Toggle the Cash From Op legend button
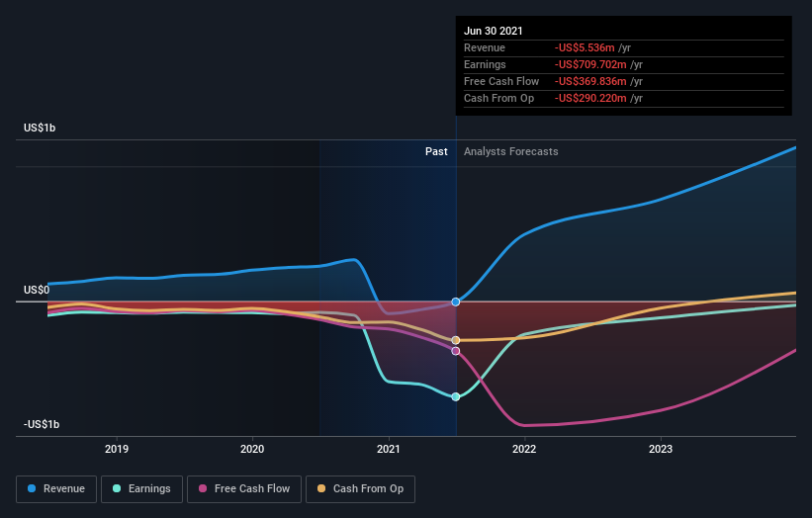 (x=360, y=489)
